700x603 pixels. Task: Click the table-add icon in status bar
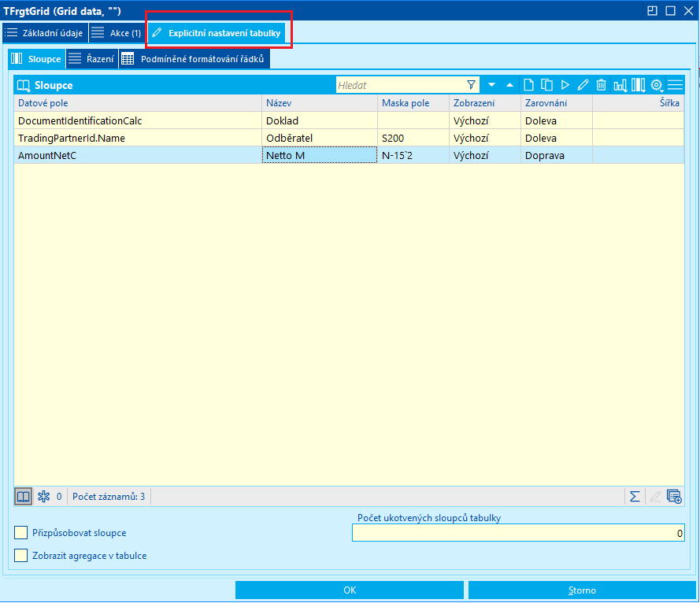point(674,496)
